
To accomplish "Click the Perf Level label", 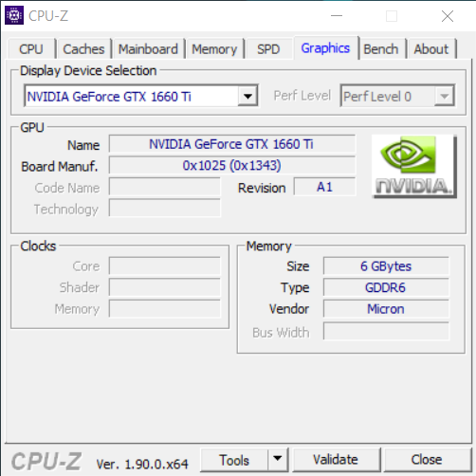I will (x=302, y=96).
